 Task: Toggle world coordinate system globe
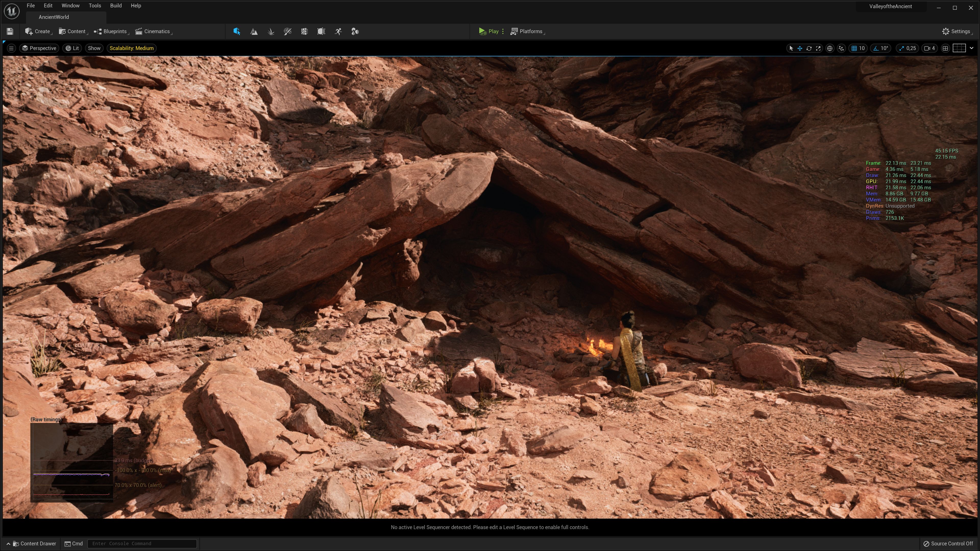click(830, 48)
